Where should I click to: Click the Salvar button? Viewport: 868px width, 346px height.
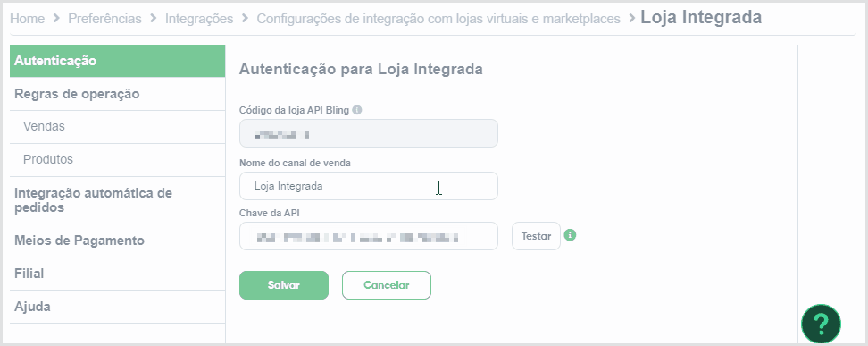tap(284, 285)
